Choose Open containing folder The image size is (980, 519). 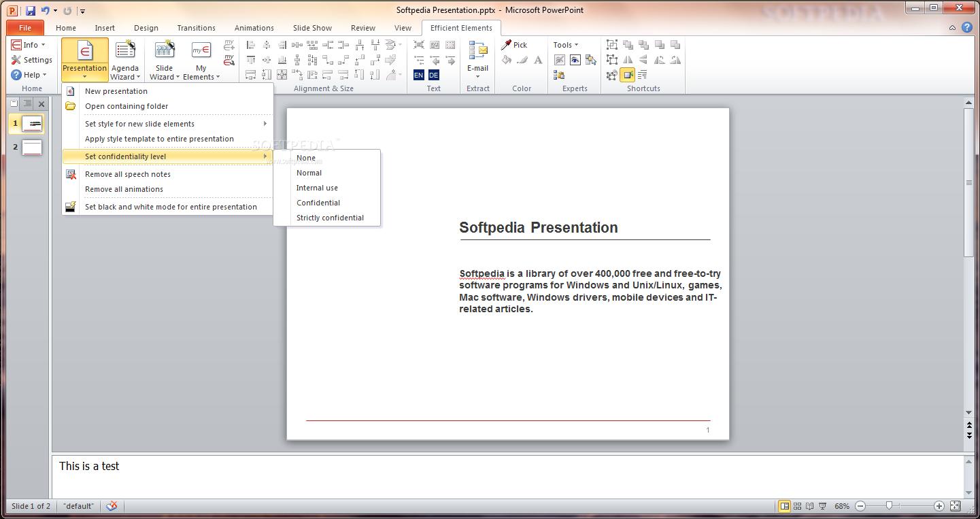point(167,106)
